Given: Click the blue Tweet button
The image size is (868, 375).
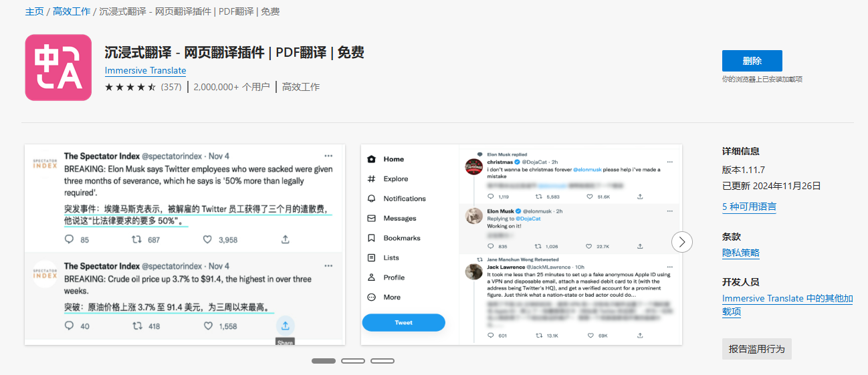Looking at the screenshot, I should click(x=403, y=322).
